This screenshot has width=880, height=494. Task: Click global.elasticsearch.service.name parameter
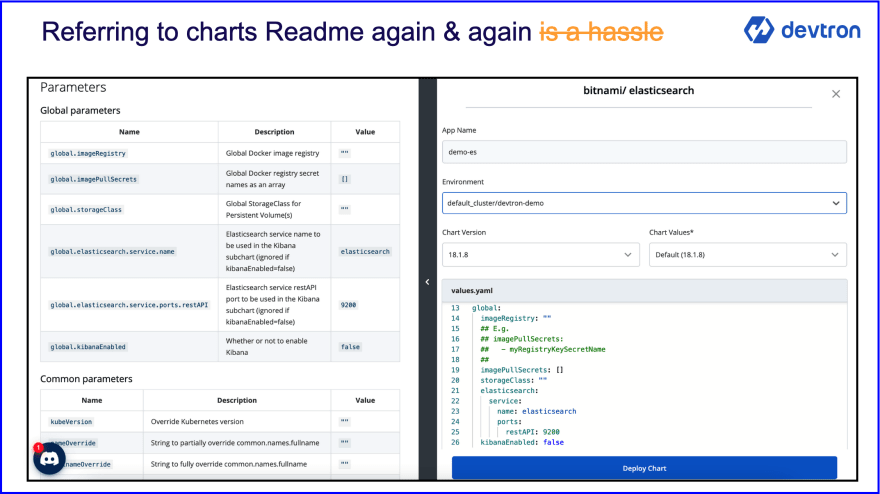[x=112, y=251]
